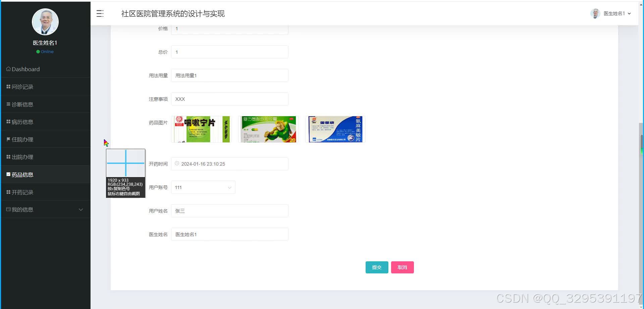The image size is (644, 309).
Task: Select the 问诊记录 grid icon
Action: click(x=8, y=86)
